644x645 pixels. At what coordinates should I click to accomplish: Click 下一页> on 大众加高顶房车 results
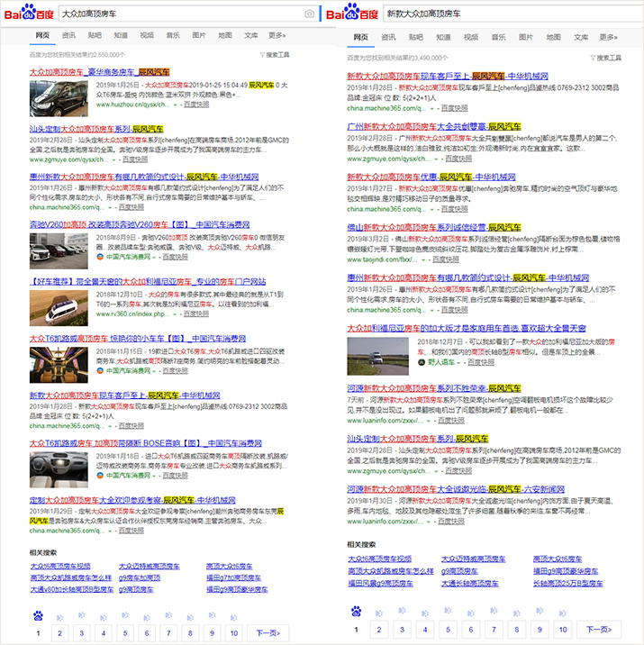point(268,633)
